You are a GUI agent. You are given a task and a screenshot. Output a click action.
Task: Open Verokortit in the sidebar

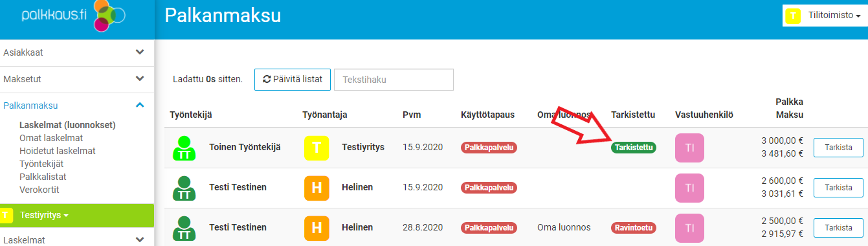(x=39, y=190)
